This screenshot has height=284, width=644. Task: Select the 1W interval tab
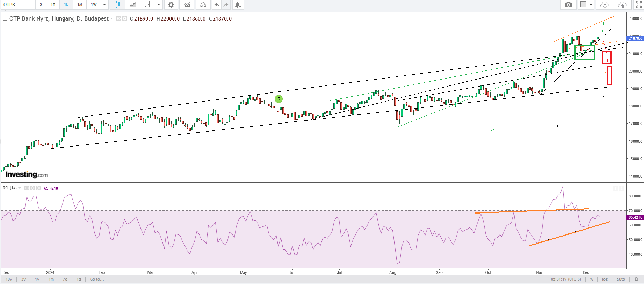coord(94,5)
